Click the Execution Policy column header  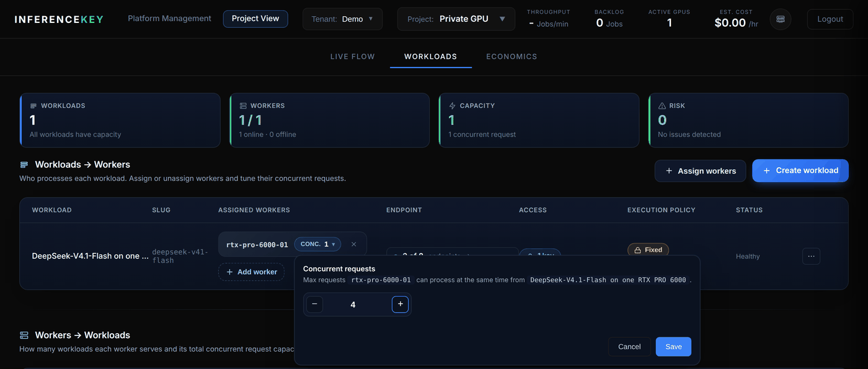662,210
